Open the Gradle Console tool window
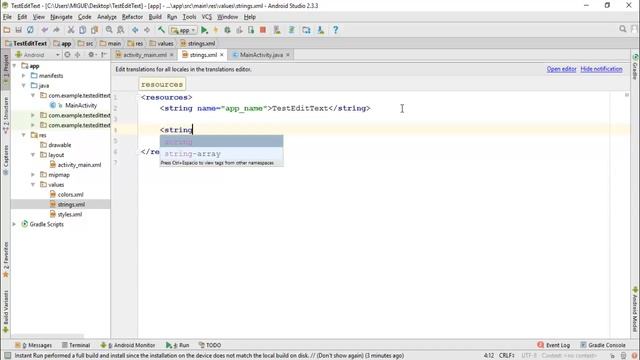Screen dimensions: 640x360 [x=602, y=345]
